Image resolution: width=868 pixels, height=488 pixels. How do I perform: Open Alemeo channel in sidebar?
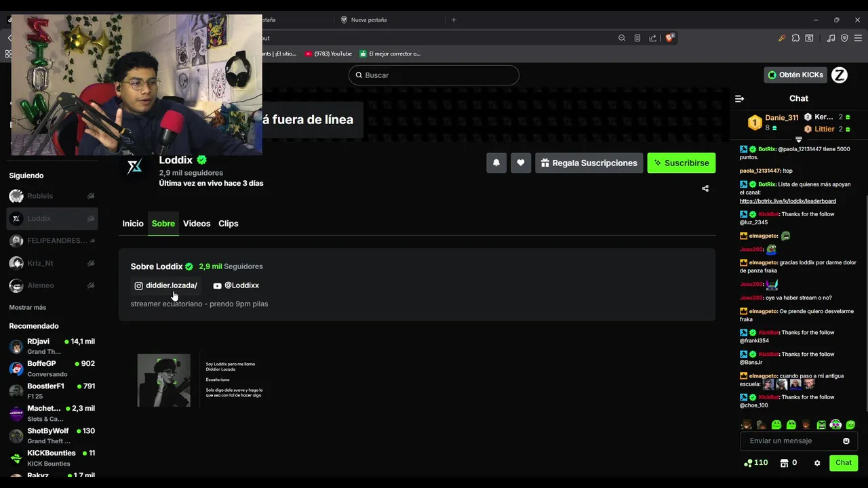click(x=52, y=285)
